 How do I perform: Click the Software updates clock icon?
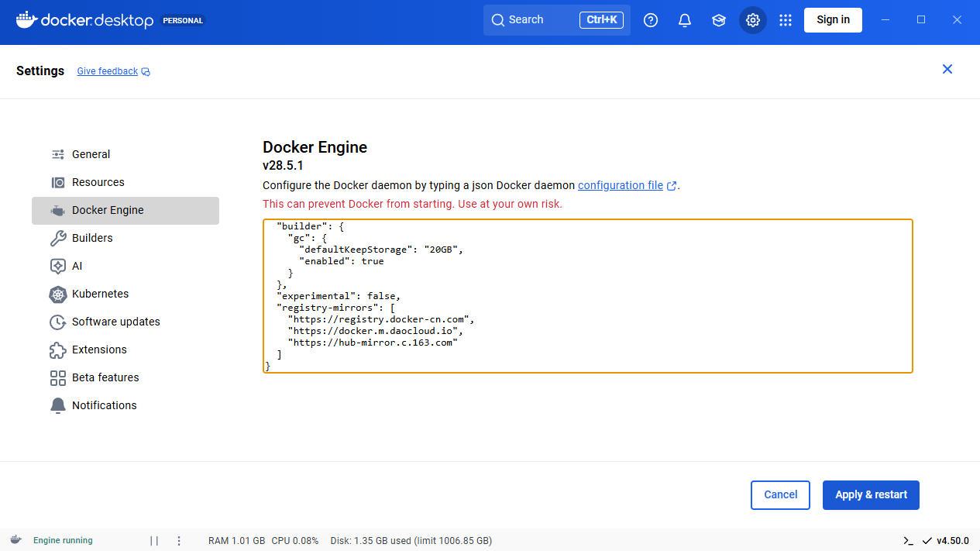[x=58, y=322]
